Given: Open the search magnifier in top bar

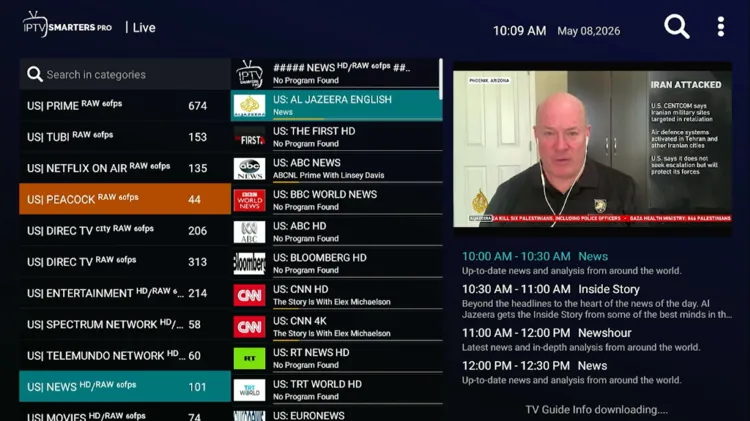Looking at the screenshot, I should pyautogui.click(x=676, y=26).
